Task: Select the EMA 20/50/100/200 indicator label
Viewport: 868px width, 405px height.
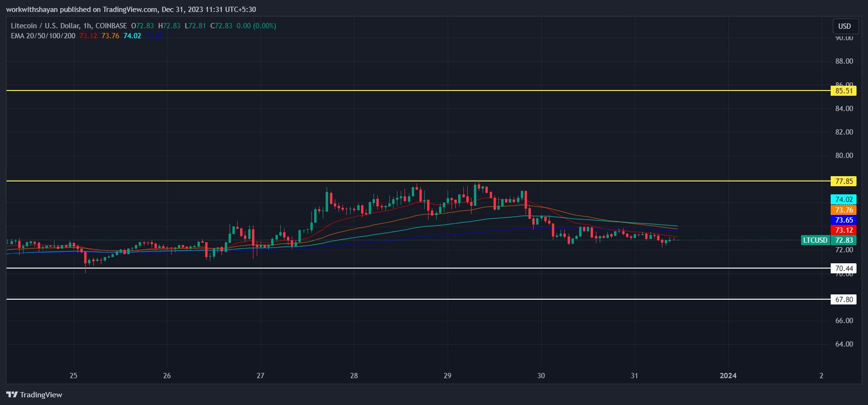Action: pos(43,36)
